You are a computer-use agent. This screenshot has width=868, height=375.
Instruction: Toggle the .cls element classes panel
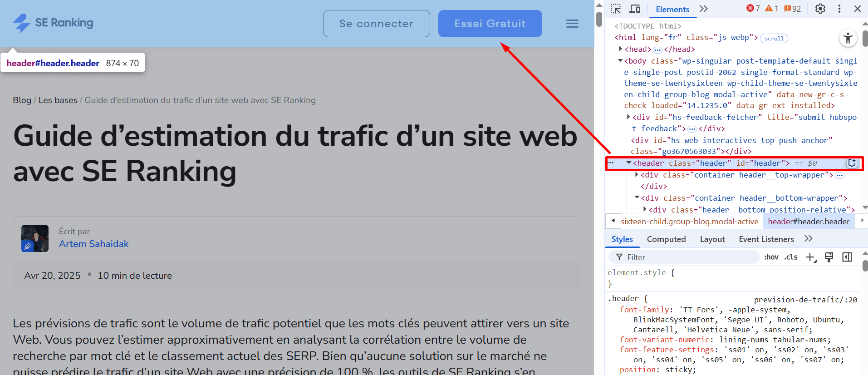coord(791,257)
